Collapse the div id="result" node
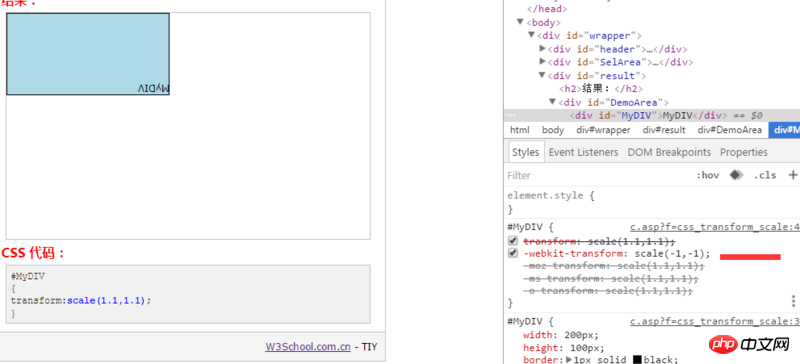 pos(542,75)
